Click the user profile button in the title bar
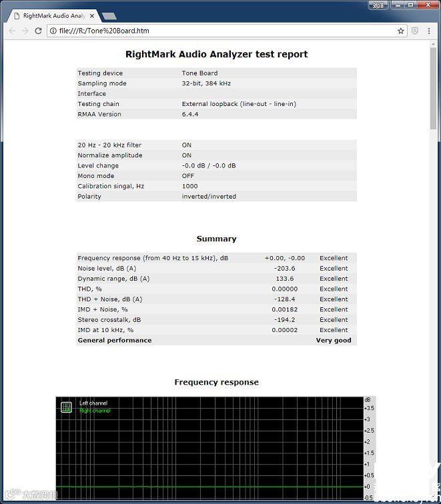 pyautogui.click(x=378, y=5)
